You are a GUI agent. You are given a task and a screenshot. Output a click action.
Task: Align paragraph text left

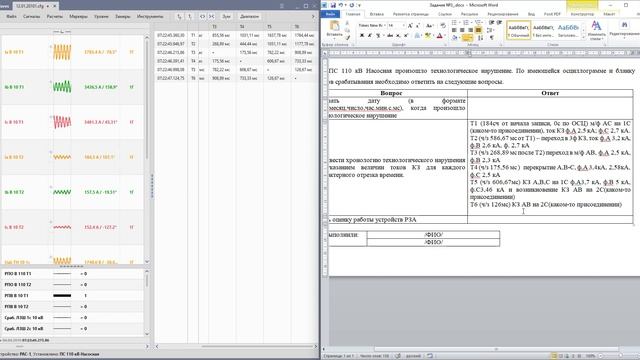pyautogui.click(x=453, y=30)
